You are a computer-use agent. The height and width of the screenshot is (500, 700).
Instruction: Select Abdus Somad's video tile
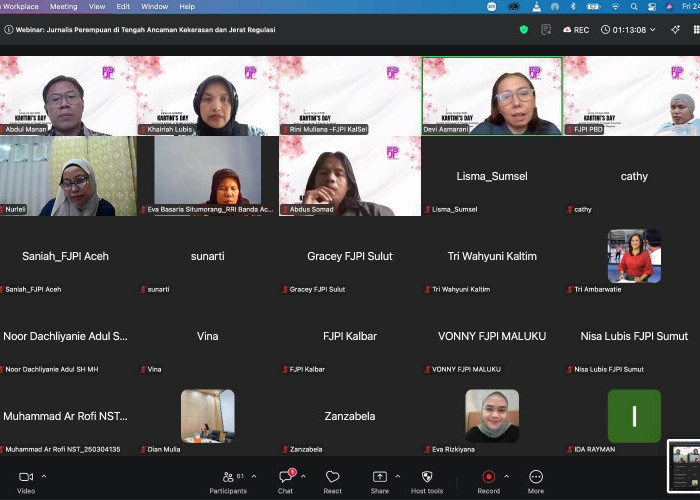[350, 176]
